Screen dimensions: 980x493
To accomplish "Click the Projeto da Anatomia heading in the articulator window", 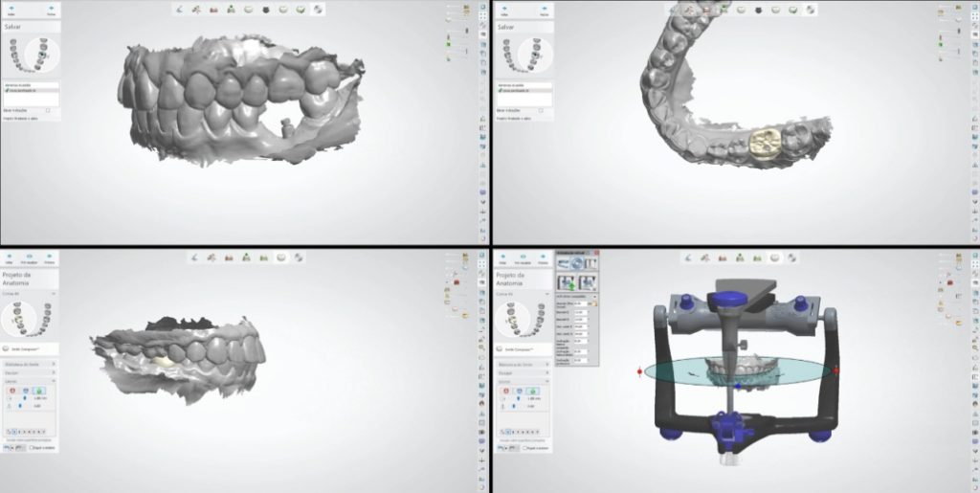I will click(510, 278).
